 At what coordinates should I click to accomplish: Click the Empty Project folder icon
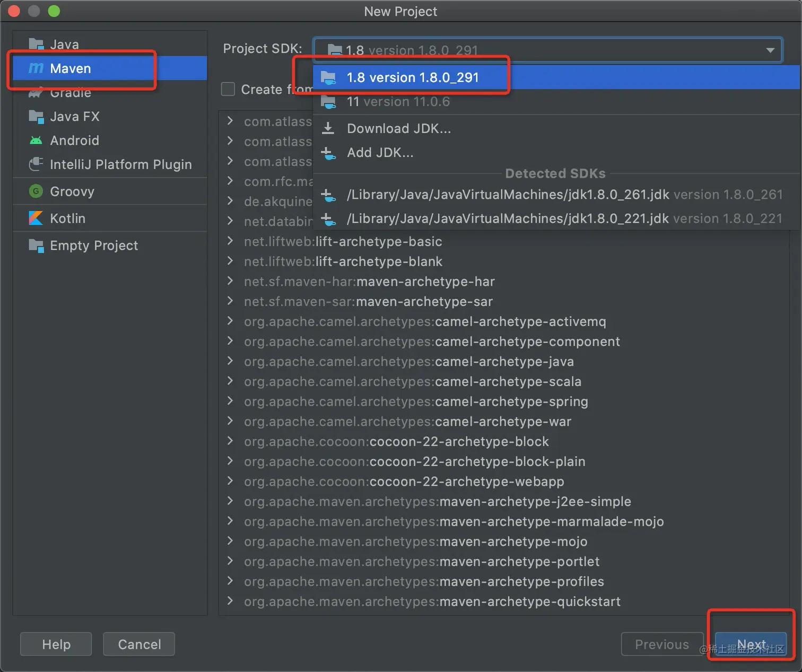[x=36, y=246]
